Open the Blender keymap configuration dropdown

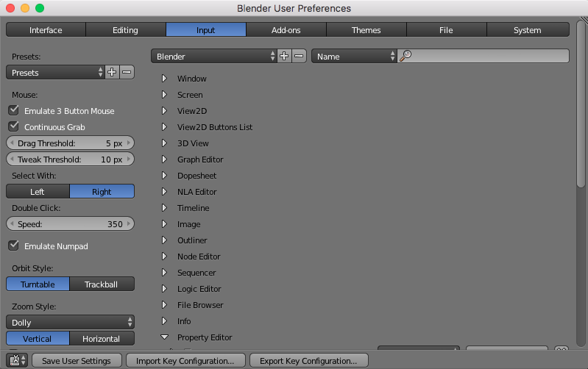[213, 56]
